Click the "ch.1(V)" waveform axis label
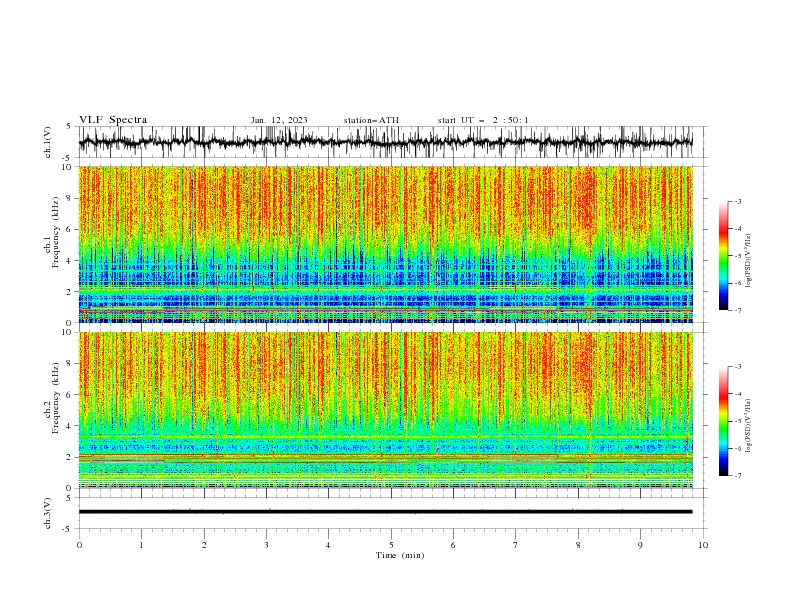 48,142
